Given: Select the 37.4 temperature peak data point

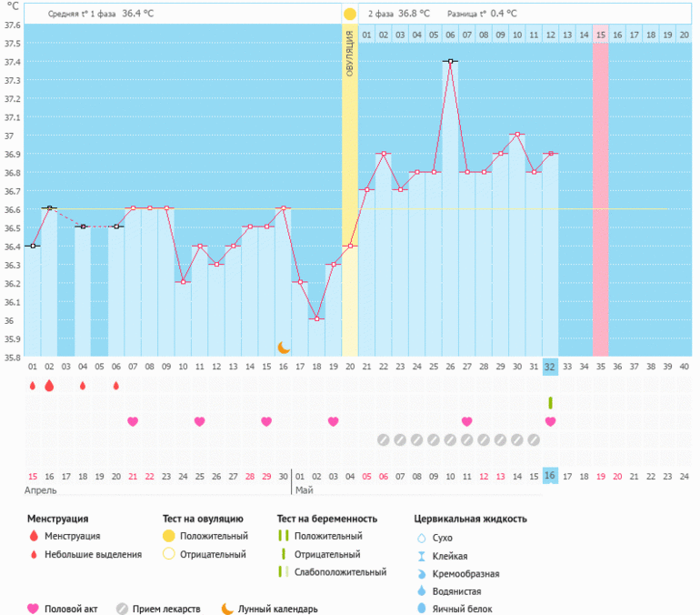Looking at the screenshot, I should click(x=450, y=62).
